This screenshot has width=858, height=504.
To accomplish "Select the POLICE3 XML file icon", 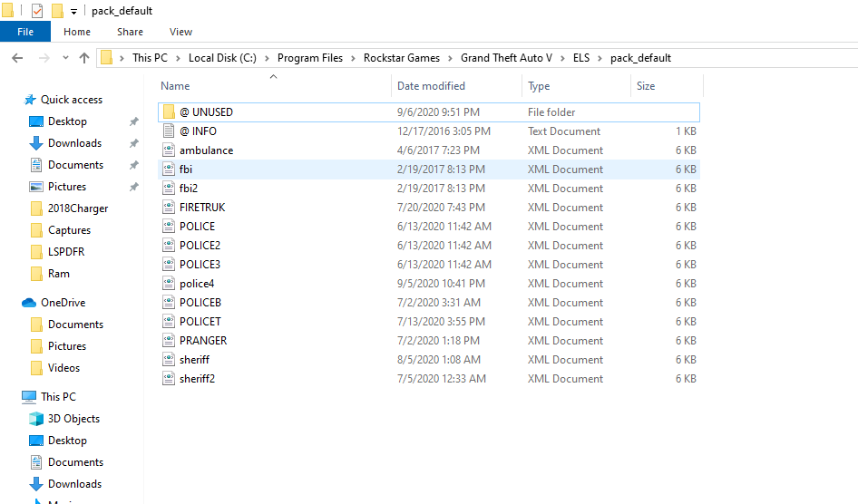I will (169, 265).
